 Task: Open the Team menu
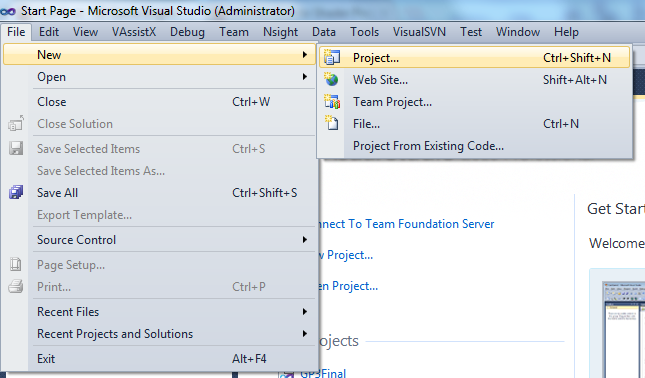tap(234, 32)
